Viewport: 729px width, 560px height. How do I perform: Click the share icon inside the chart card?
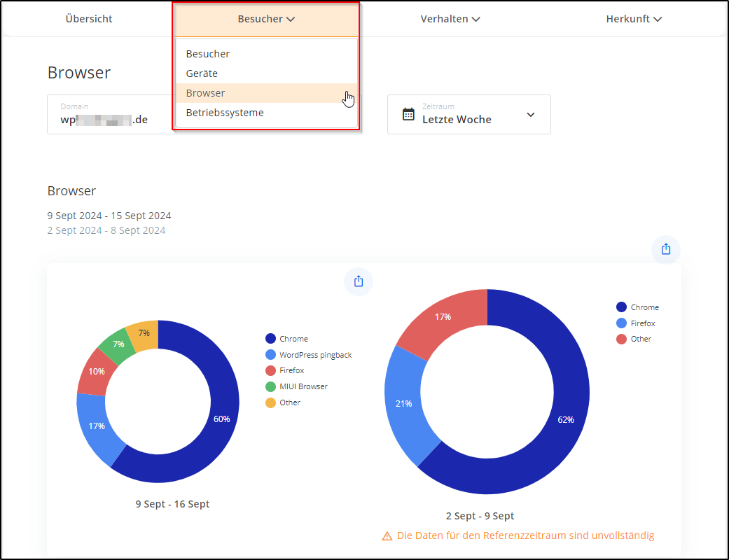(x=359, y=281)
